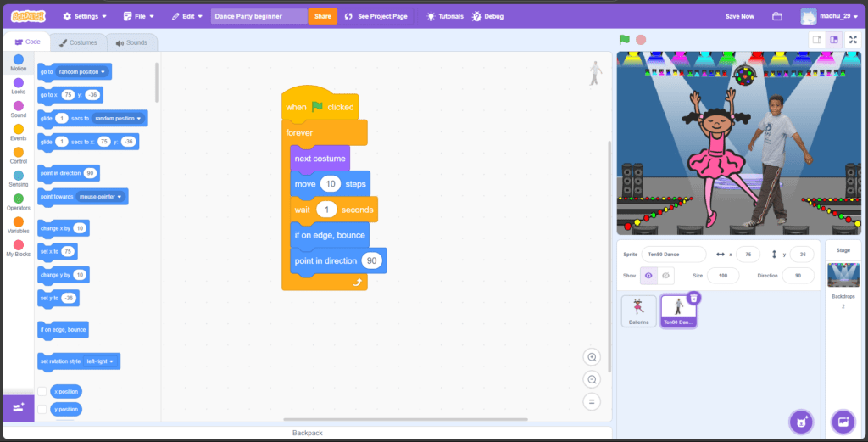Hide the sprite using the crossed-eye toggle
The width and height of the screenshot is (868, 442).
point(666,276)
